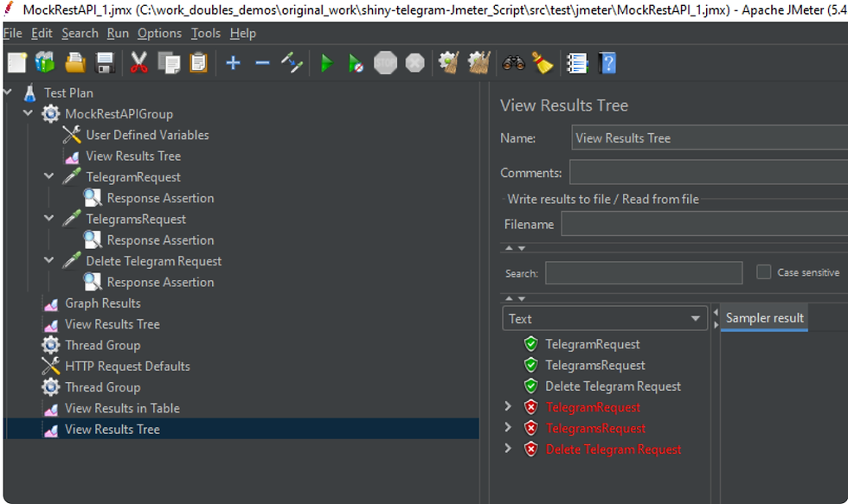Select View Results Tree below Graph Results

coord(112,324)
